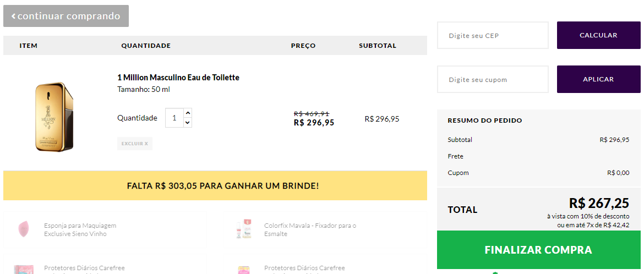Click the yellow brinde promotion banner
644x274 pixels.
[215, 185]
